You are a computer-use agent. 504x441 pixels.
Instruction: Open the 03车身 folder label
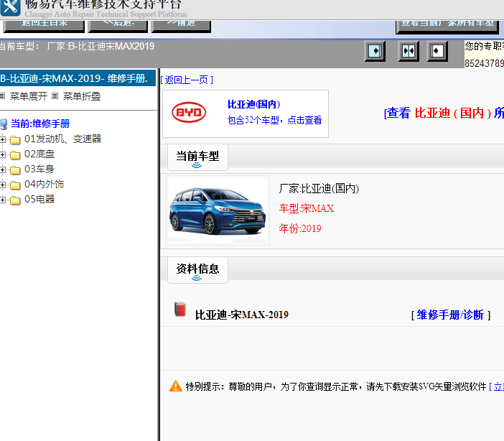coord(39,170)
